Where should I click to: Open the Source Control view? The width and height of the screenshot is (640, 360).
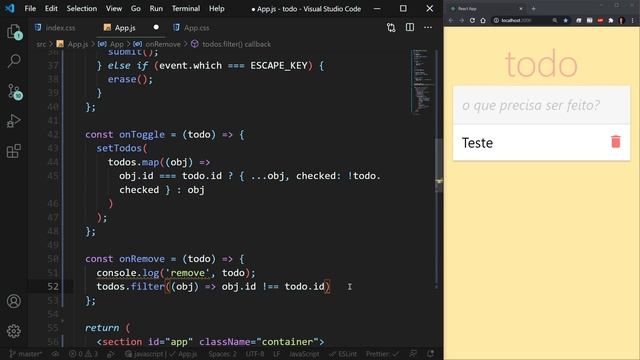(14, 91)
